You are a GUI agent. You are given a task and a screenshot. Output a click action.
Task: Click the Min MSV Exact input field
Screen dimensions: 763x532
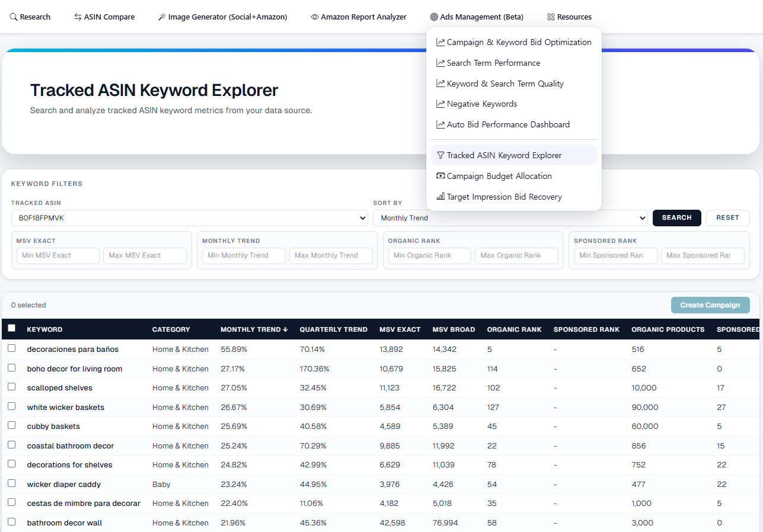point(58,255)
